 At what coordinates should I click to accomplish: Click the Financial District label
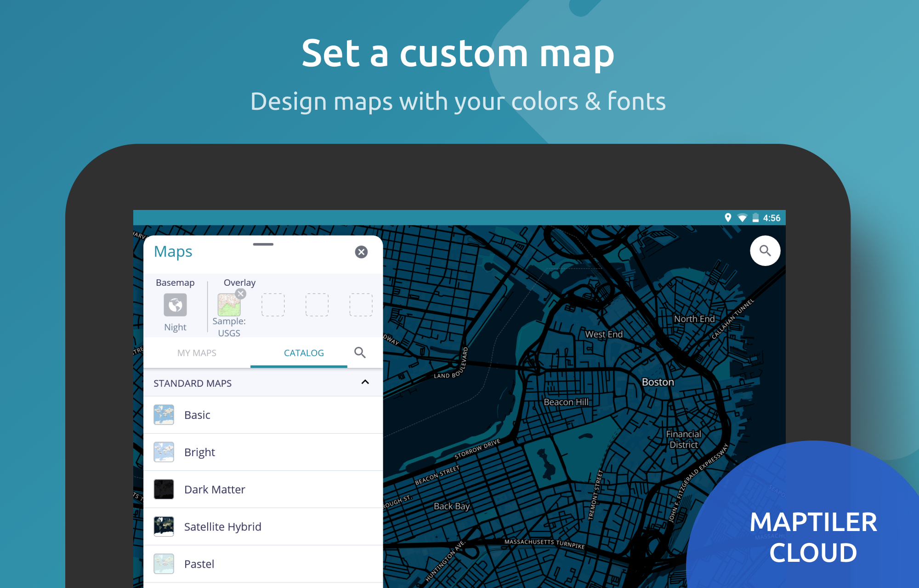(x=684, y=439)
